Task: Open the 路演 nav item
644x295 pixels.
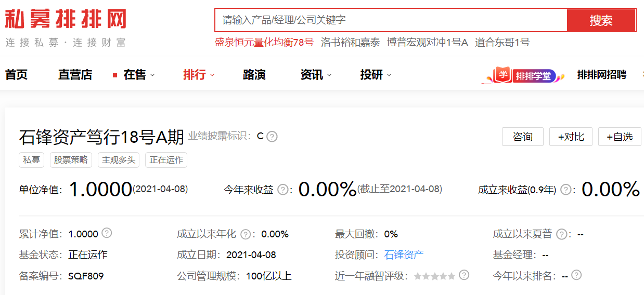Action: coord(254,75)
